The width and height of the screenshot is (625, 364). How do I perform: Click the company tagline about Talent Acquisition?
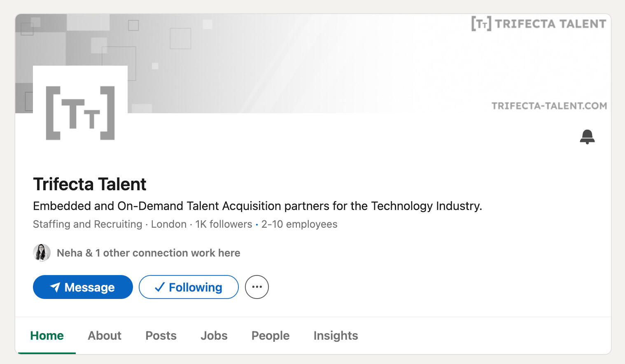tap(257, 206)
